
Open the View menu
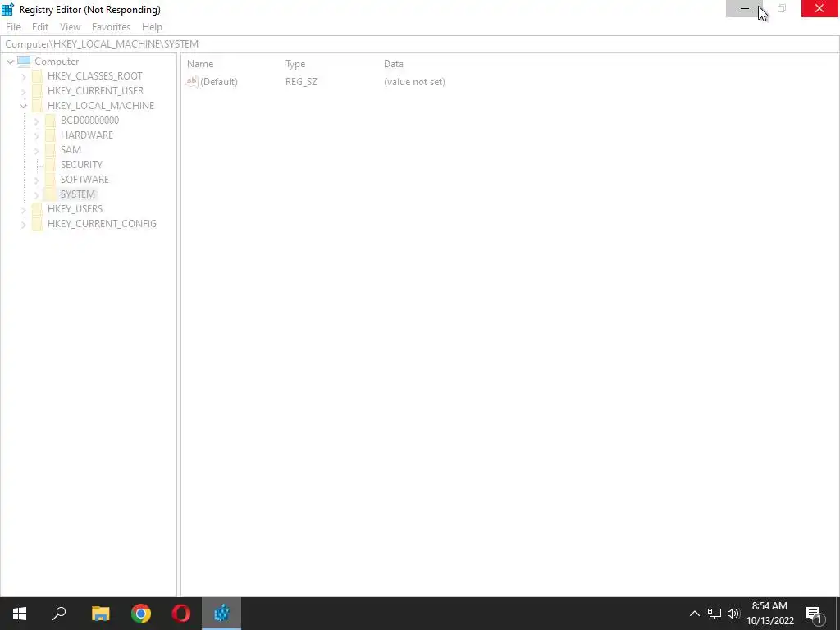[70, 27]
